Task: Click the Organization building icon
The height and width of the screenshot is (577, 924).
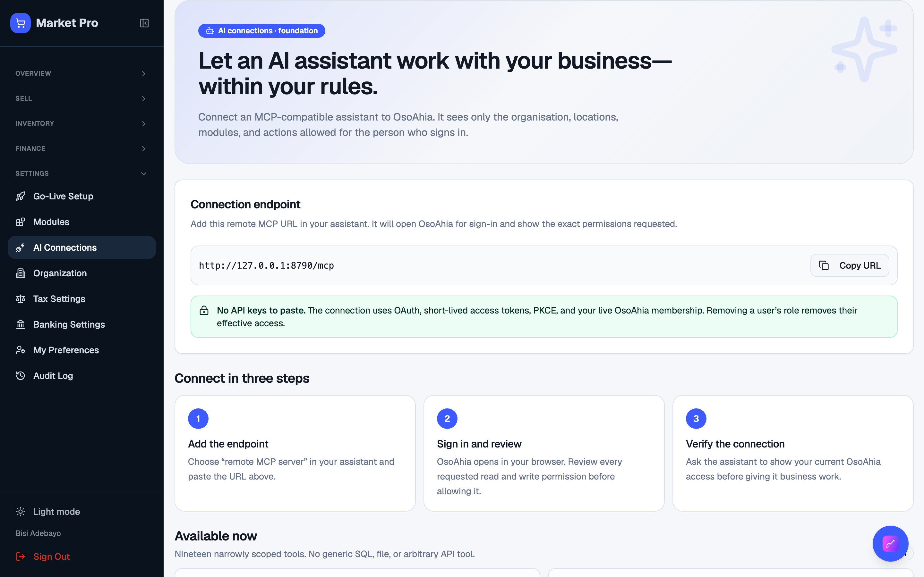Action: 21,273
